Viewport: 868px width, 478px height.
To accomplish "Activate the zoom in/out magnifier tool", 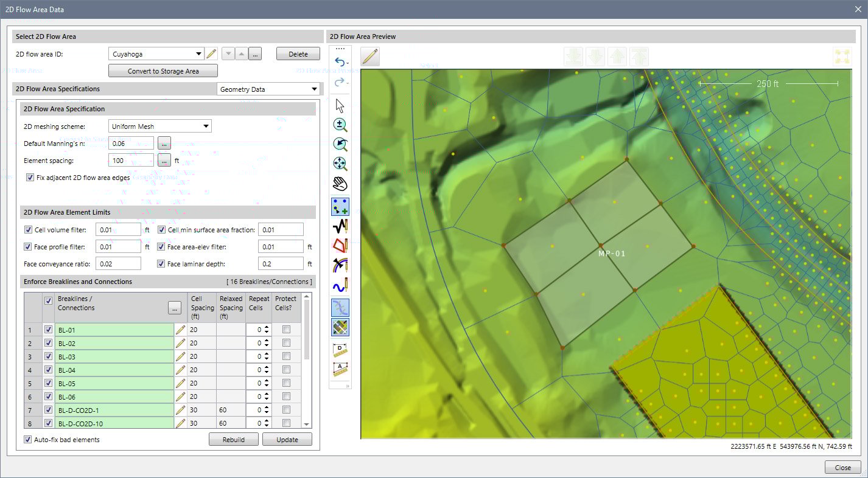I will [x=340, y=125].
